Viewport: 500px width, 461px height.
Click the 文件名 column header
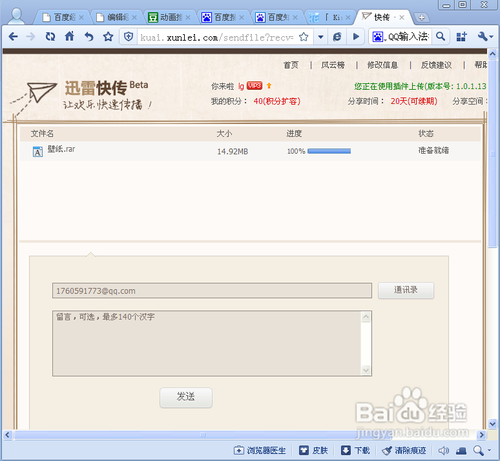click(42, 133)
